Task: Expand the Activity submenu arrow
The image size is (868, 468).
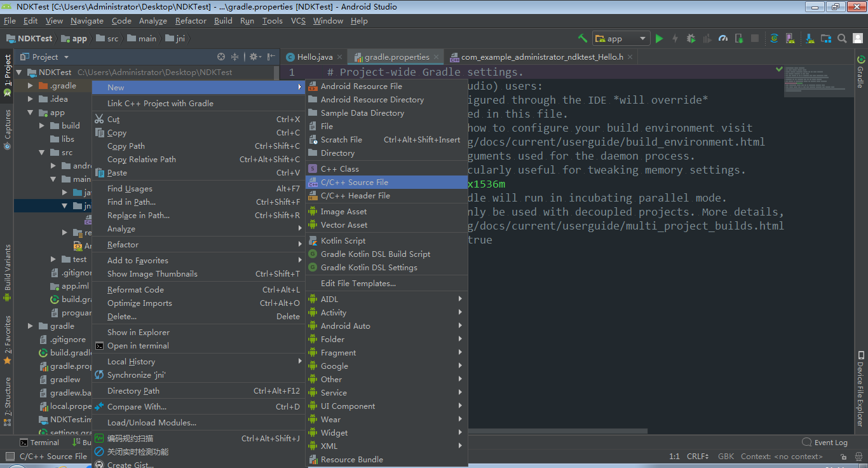Action: coord(460,312)
